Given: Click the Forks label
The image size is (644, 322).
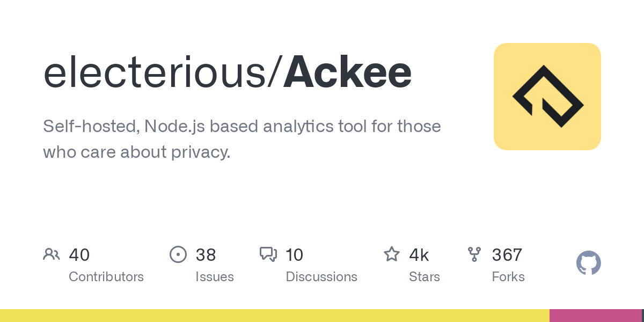Looking at the screenshot, I should coord(508,277).
